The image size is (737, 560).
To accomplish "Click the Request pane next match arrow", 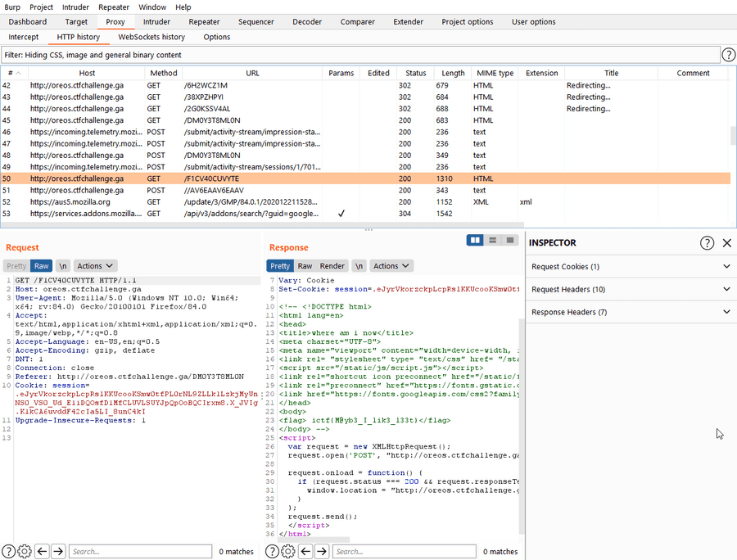I will pos(58,551).
